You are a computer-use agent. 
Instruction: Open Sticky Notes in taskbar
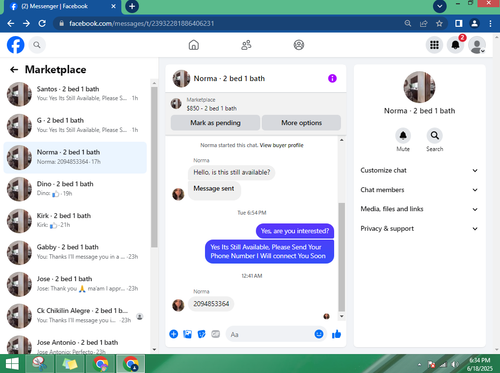70,364
